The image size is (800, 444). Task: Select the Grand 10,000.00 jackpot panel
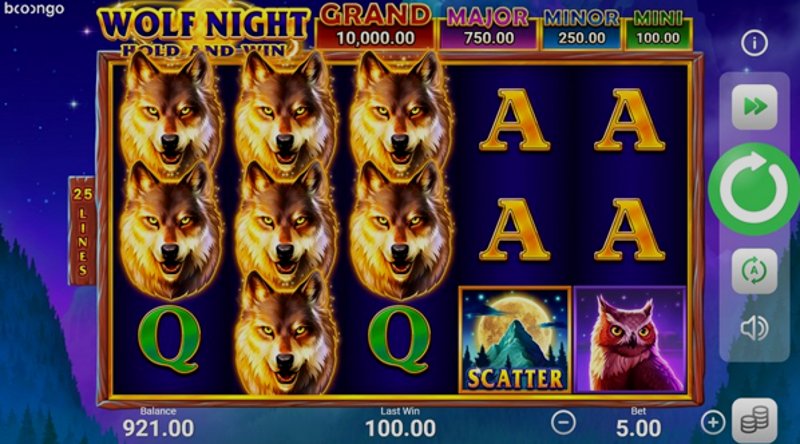coord(375,28)
